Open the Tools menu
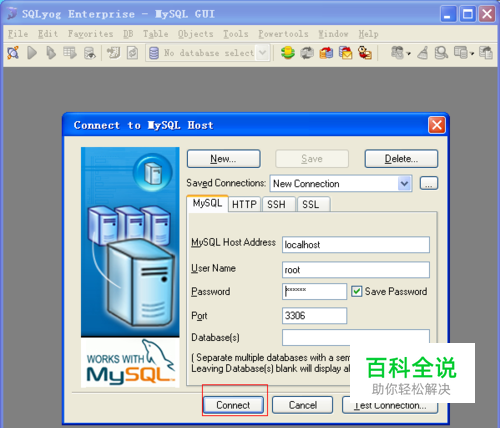 236,34
